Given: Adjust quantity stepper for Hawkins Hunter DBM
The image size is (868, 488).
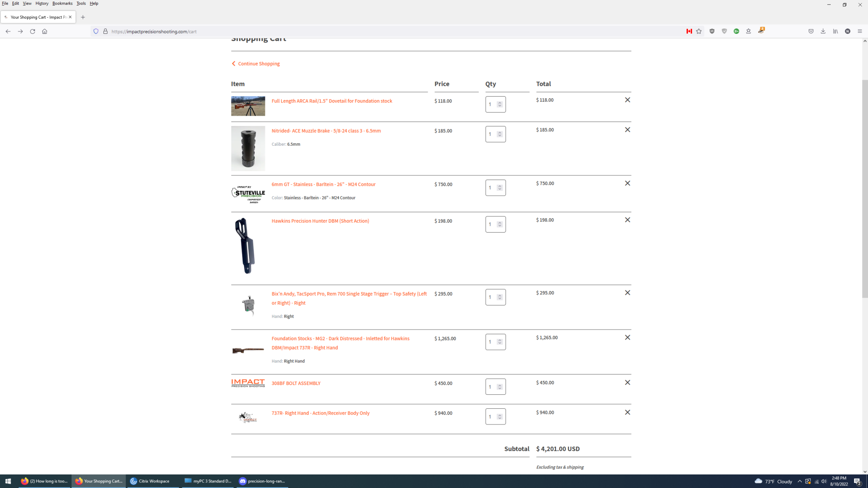Looking at the screenshot, I should coord(500,225).
